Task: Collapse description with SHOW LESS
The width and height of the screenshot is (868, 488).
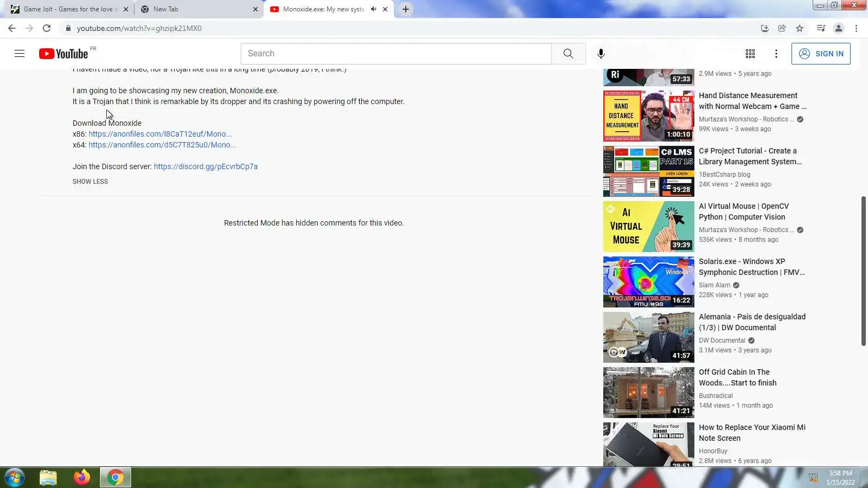Action: click(x=90, y=182)
